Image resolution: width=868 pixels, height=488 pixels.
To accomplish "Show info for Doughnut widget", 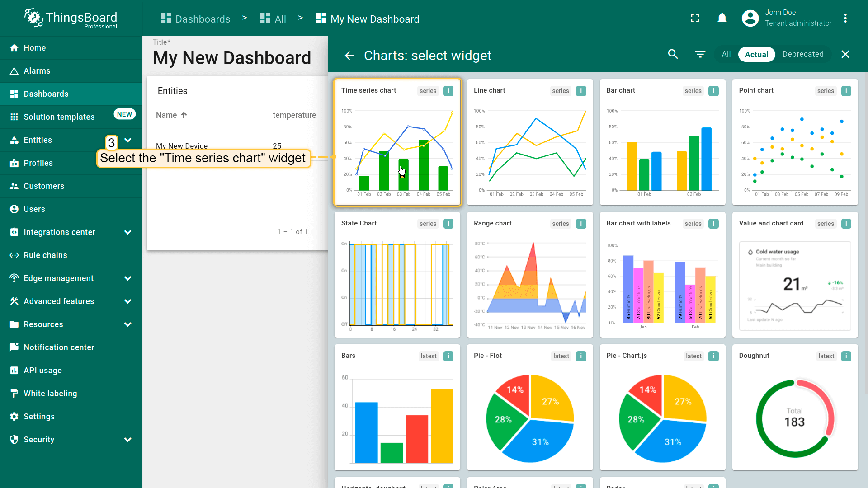I will (x=846, y=356).
